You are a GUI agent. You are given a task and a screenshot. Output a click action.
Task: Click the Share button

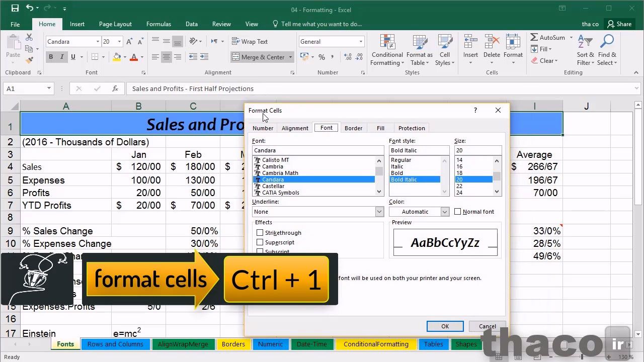pos(619,24)
